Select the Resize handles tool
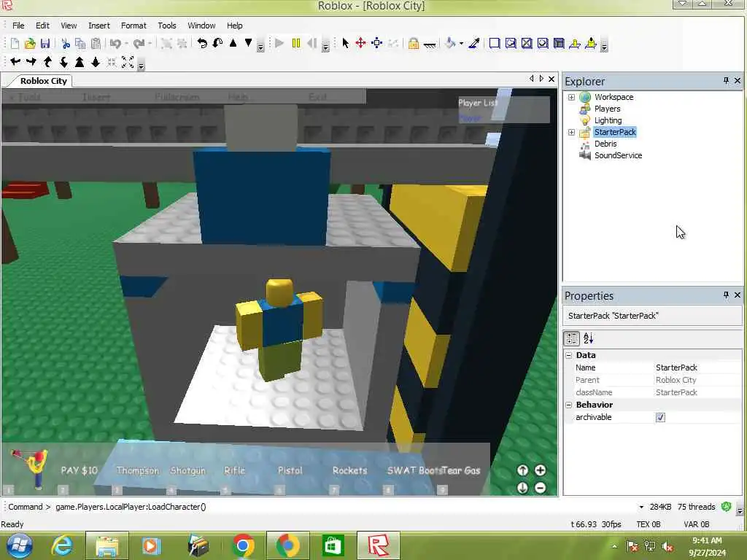Screen dimensions: 747x560 click(376, 43)
